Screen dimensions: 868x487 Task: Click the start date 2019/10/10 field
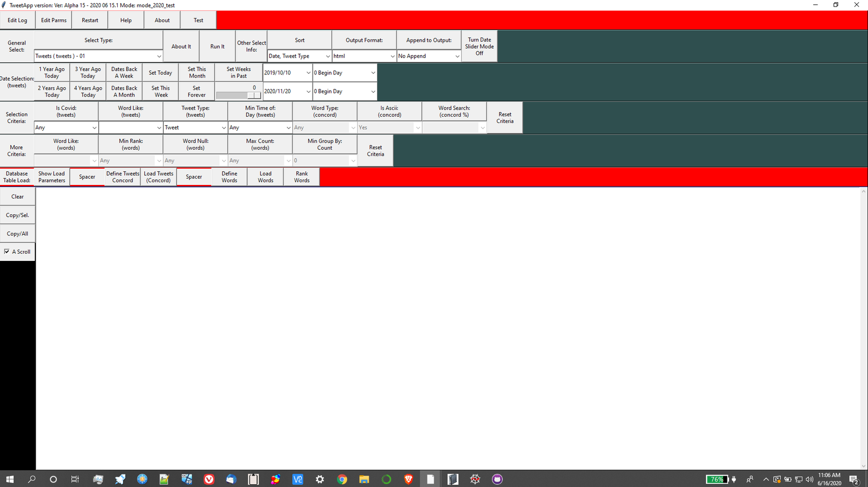[284, 73]
